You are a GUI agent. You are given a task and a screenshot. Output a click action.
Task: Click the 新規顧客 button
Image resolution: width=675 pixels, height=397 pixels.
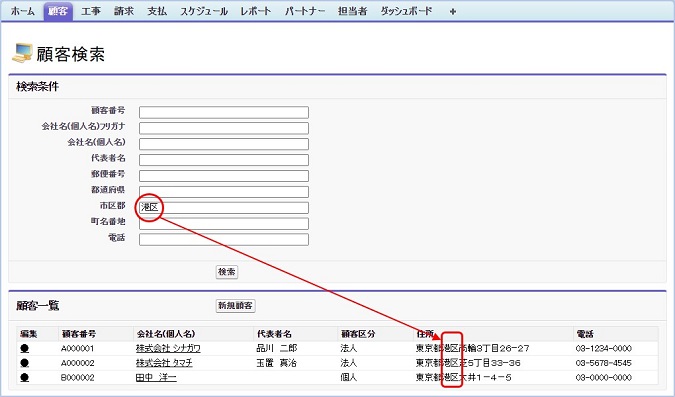[x=235, y=306]
